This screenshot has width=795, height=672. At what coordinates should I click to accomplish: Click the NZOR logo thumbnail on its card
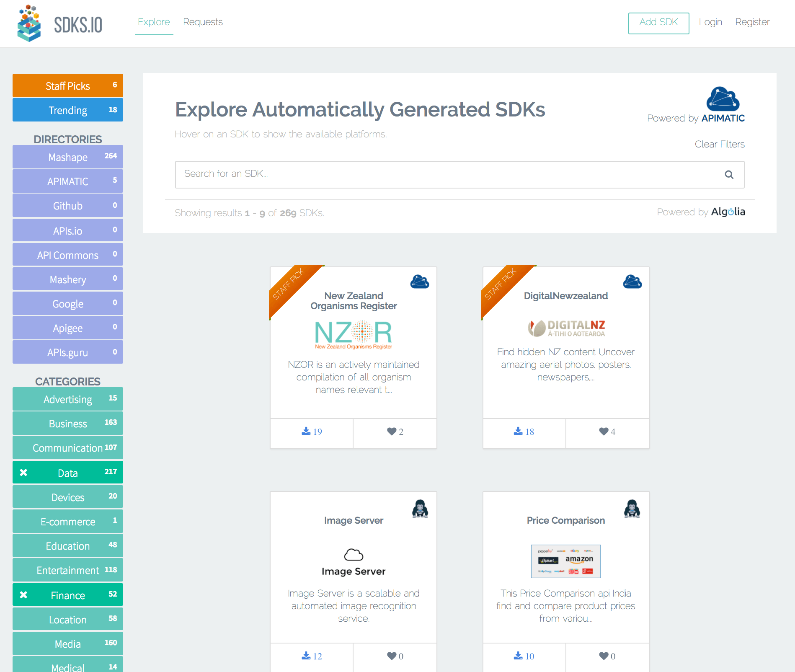pyautogui.click(x=354, y=334)
